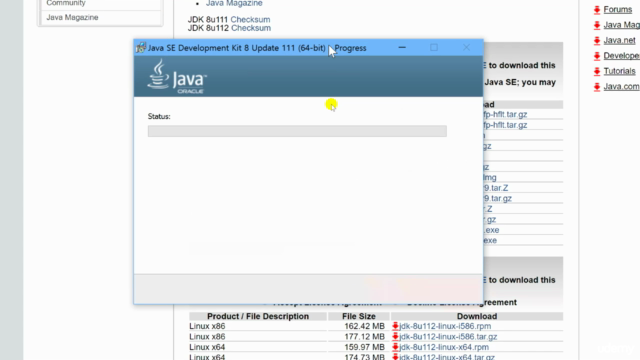Click Linux x86 cell in the 162.42 MB row

[207, 326]
